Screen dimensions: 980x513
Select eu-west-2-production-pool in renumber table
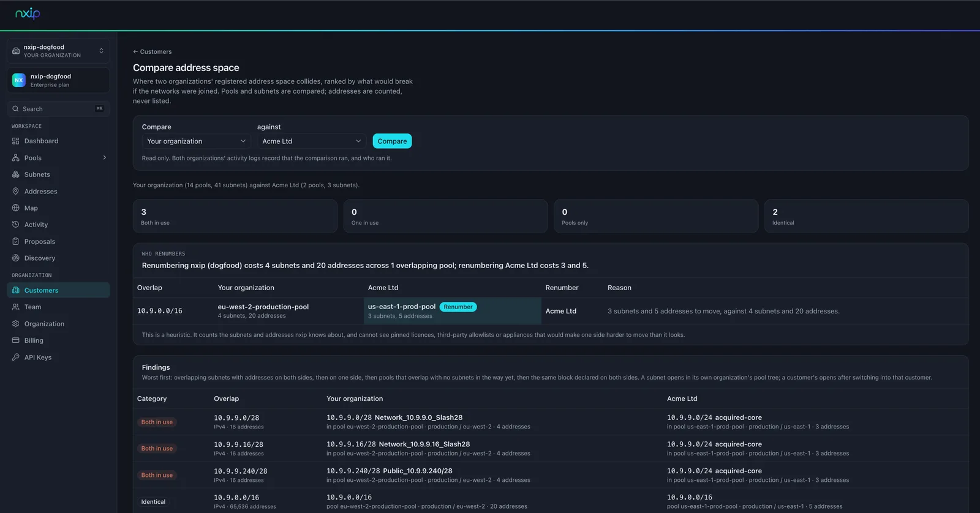point(263,307)
